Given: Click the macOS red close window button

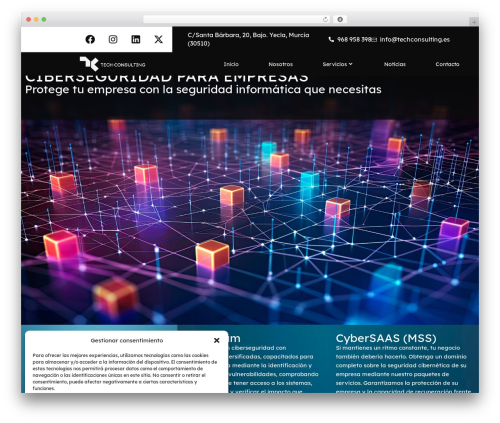Looking at the screenshot, I should tap(29, 20).
